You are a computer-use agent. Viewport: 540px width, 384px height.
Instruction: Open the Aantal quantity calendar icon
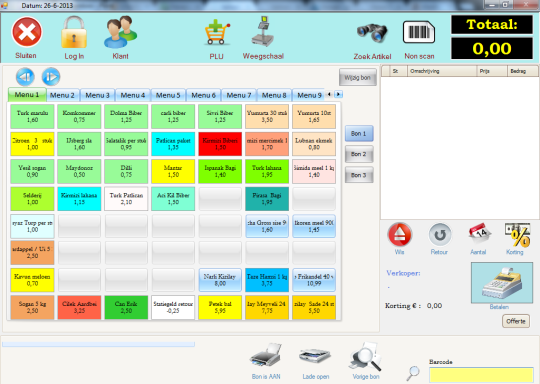pos(480,234)
